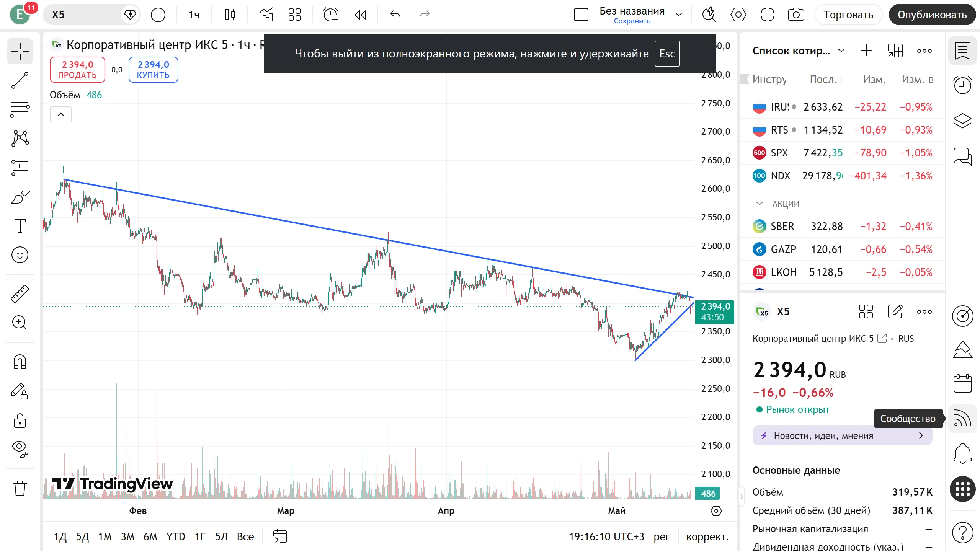Open the indicators menu

pyautogui.click(x=266, y=15)
